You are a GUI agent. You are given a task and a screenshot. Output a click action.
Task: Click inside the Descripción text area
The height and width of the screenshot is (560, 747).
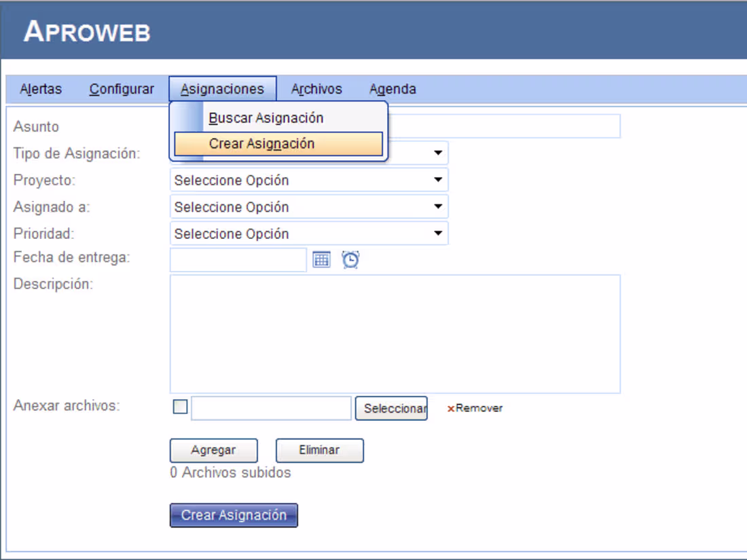coord(394,333)
